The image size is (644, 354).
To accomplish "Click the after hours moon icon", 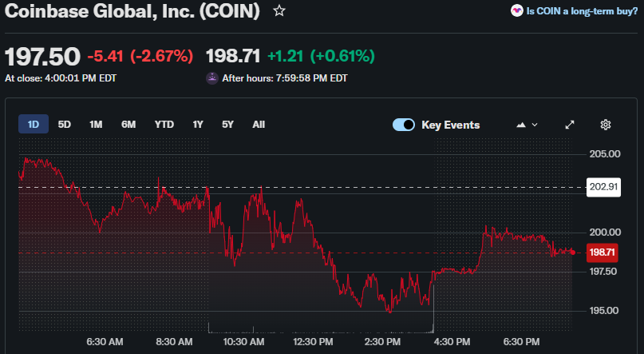I will [211, 78].
